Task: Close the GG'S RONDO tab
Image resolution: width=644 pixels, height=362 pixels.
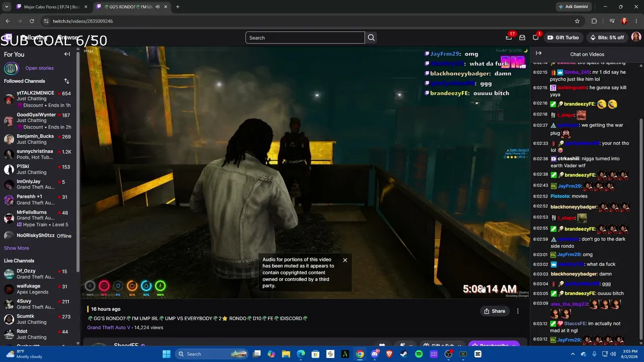Action: point(166,7)
